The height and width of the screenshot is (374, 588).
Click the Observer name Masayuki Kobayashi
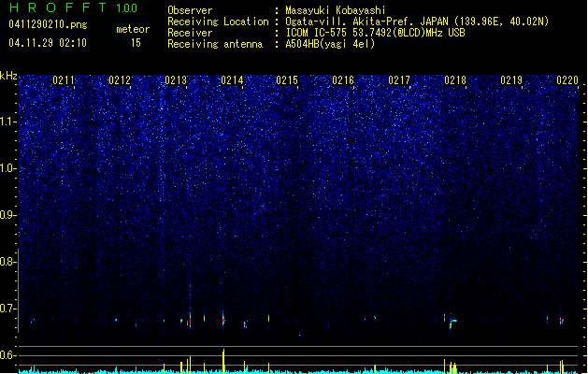[336, 10]
